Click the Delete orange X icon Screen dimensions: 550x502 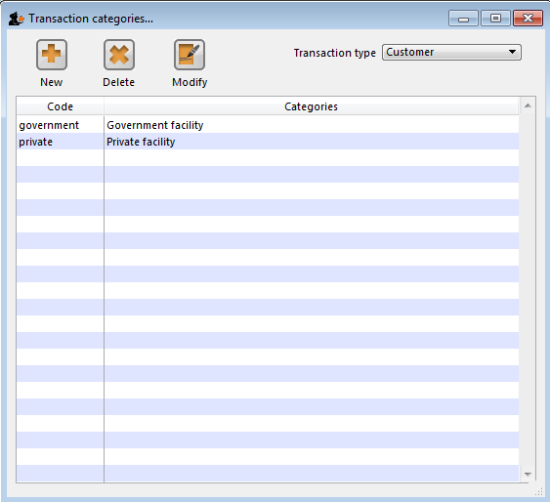[x=119, y=54]
